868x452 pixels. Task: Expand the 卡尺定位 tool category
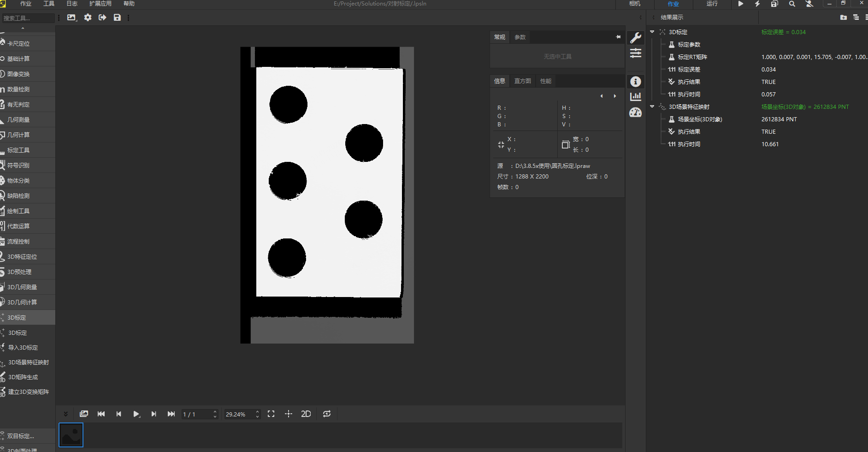tap(28, 43)
